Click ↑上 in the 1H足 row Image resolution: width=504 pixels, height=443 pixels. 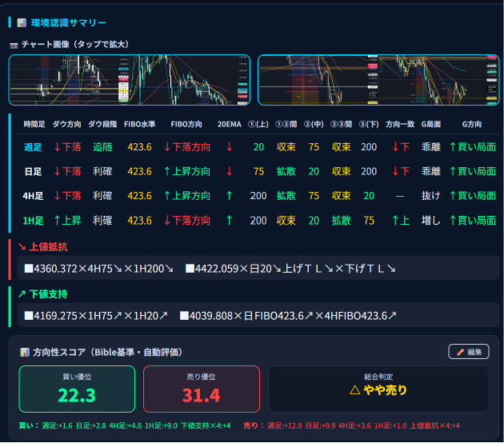pos(401,221)
